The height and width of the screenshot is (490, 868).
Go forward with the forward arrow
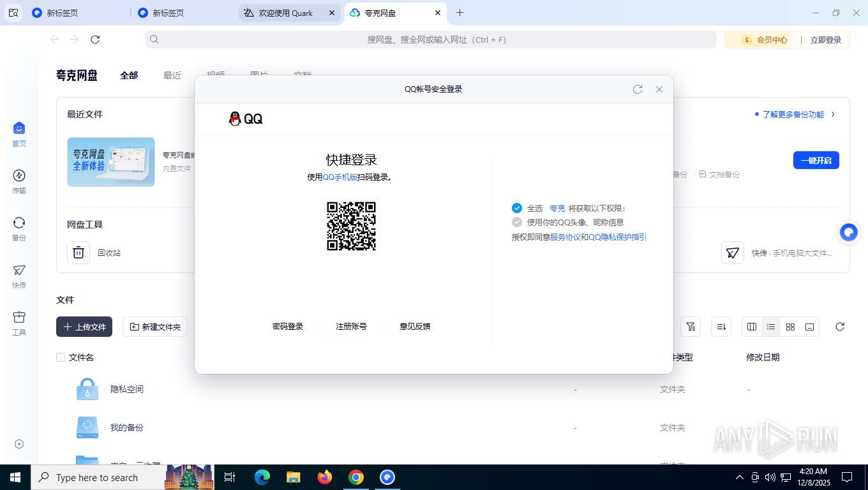pos(75,40)
